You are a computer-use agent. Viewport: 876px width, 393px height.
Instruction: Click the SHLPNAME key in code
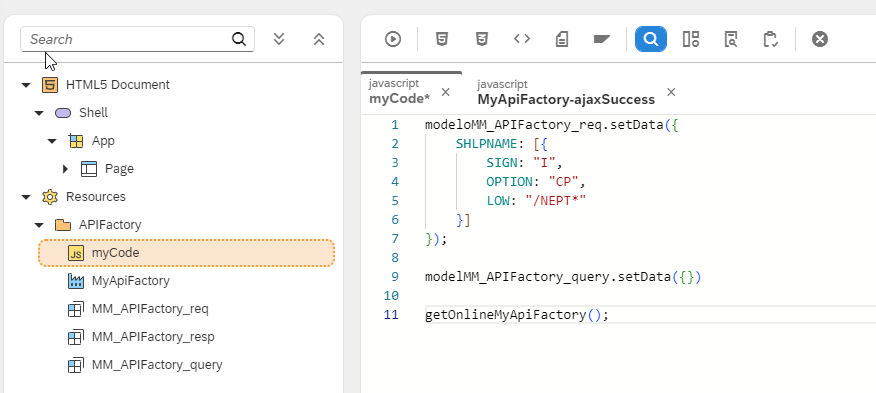pyautogui.click(x=487, y=144)
